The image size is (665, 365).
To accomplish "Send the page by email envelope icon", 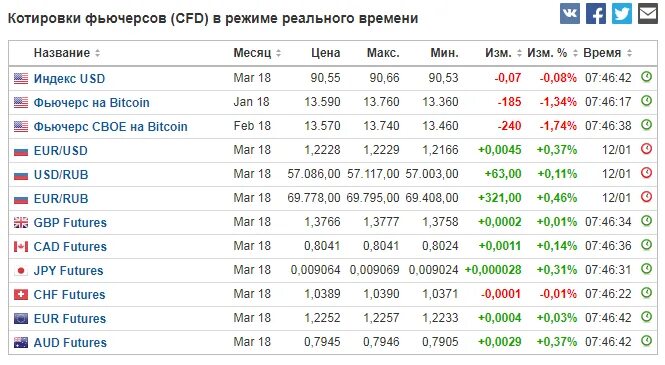I will click(x=648, y=14).
